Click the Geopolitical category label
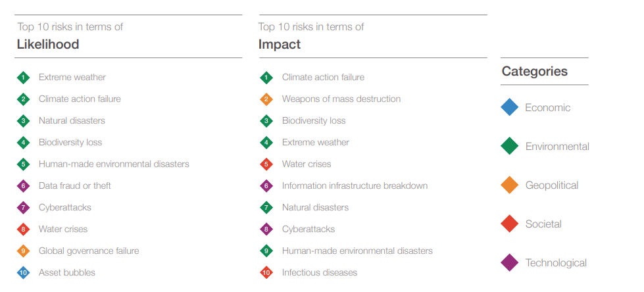The image size is (644, 292). click(552, 185)
